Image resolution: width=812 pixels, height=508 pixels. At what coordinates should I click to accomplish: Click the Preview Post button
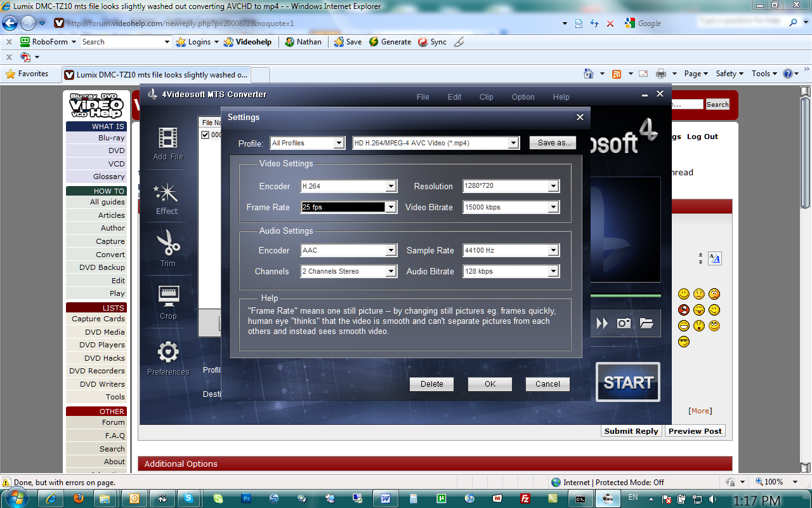tap(695, 431)
